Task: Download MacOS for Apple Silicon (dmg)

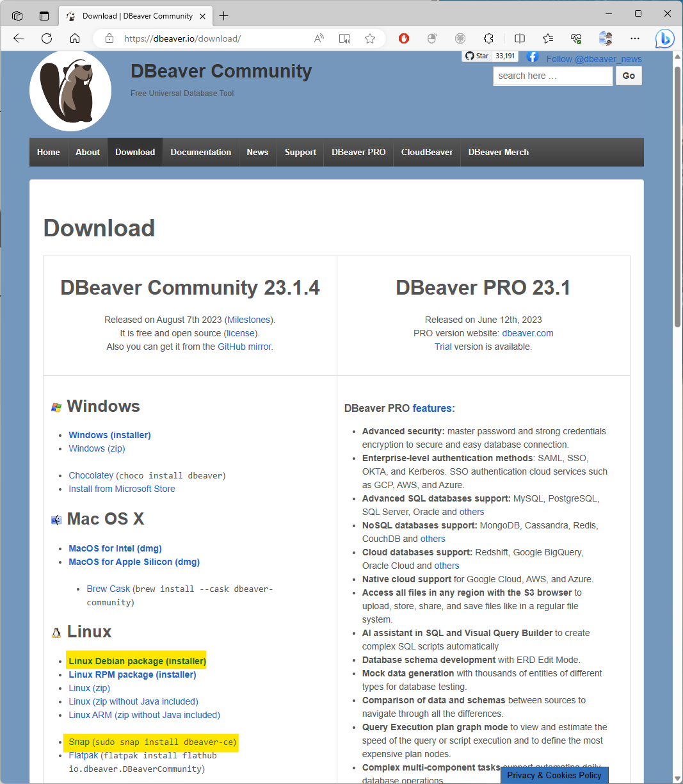Action: click(134, 562)
